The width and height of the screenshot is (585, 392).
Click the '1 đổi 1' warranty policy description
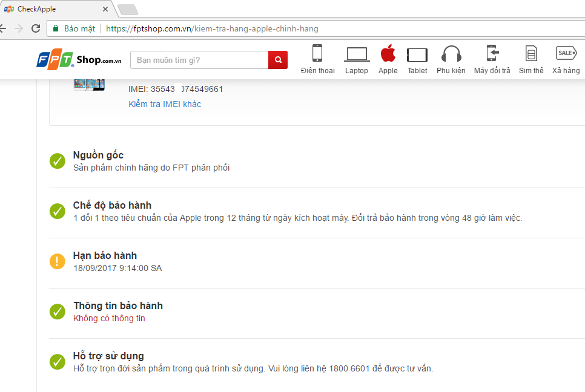pyautogui.click(x=298, y=218)
